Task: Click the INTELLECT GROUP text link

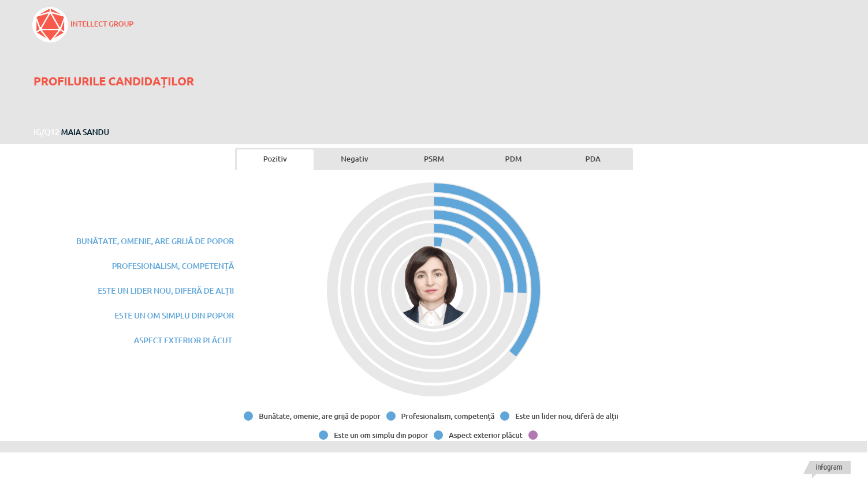Action: click(x=102, y=24)
